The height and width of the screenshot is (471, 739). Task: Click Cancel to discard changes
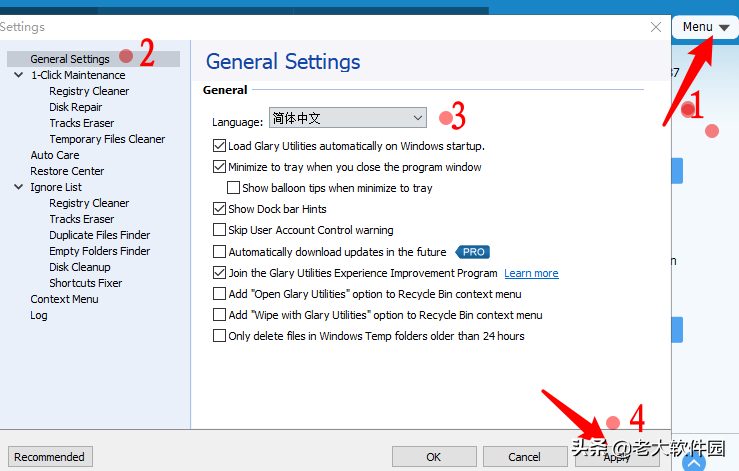524,457
